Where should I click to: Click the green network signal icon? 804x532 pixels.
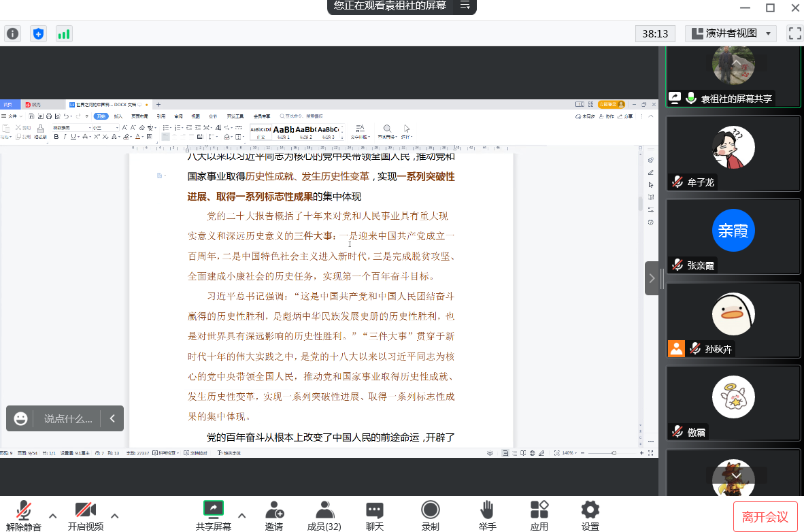64,33
